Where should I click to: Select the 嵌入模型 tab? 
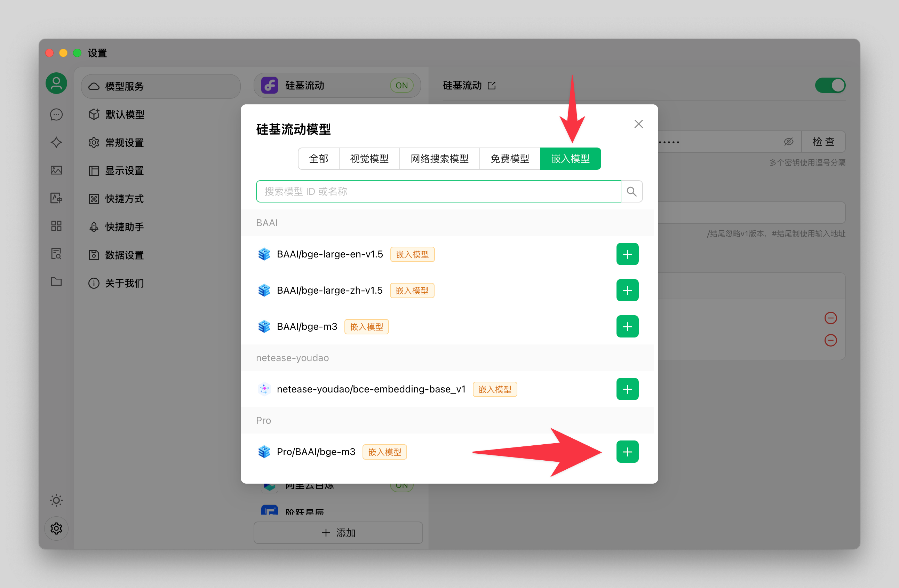point(570,159)
